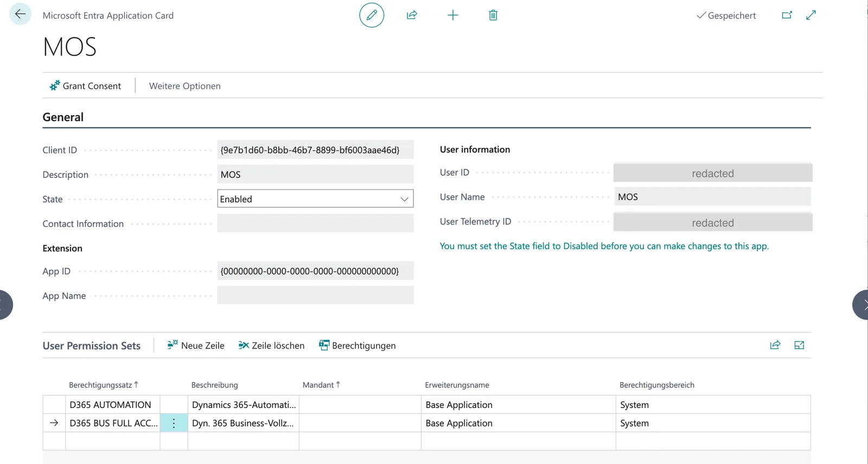This screenshot has height=464, width=868.
Task: Click Dyn. 365 Business-Vollz... description cell
Action: pos(244,423)
